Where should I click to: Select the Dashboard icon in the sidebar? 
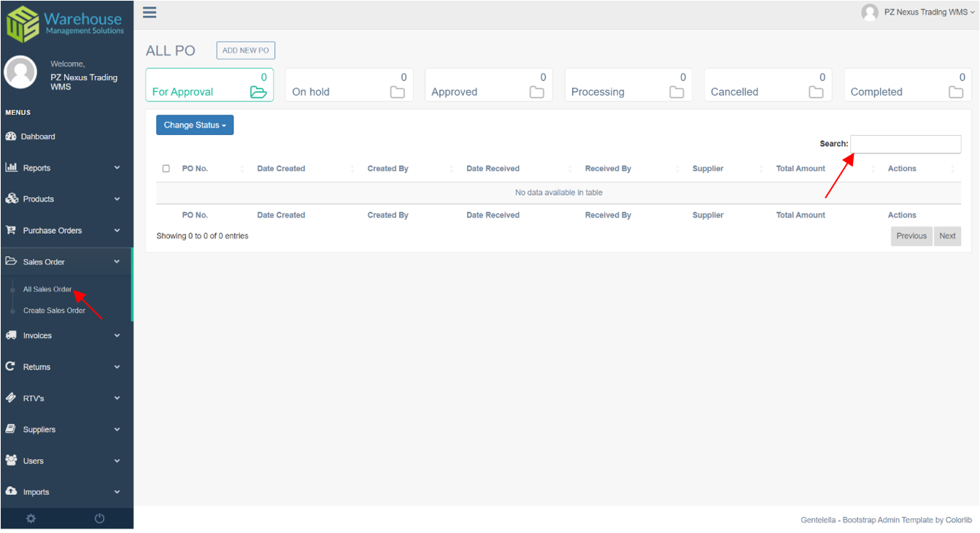click(10, 137)
